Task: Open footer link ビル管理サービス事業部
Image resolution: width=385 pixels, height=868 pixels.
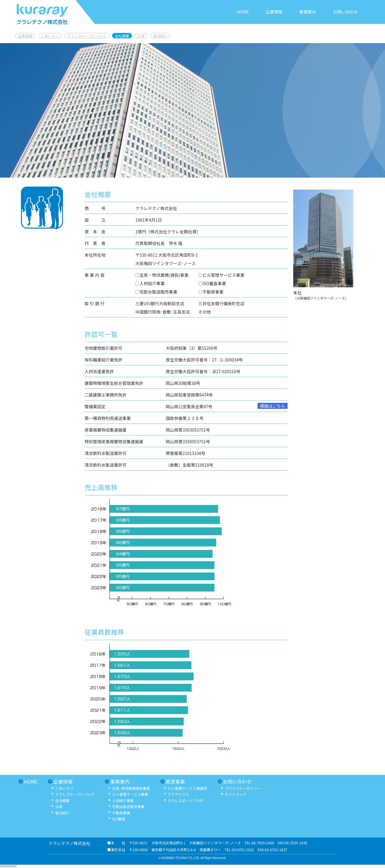Action: [187, 788]
